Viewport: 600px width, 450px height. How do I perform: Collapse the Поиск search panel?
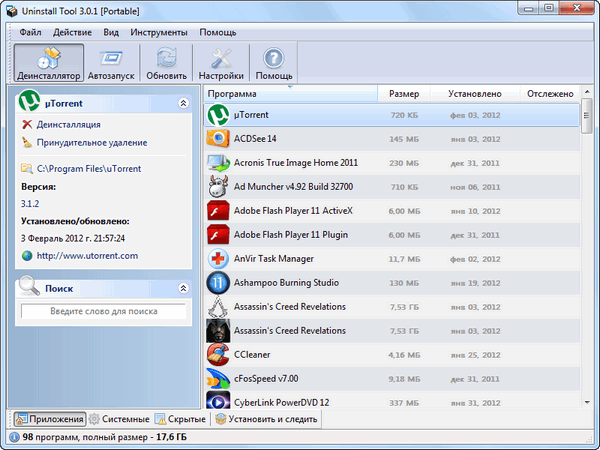(182, 288)
